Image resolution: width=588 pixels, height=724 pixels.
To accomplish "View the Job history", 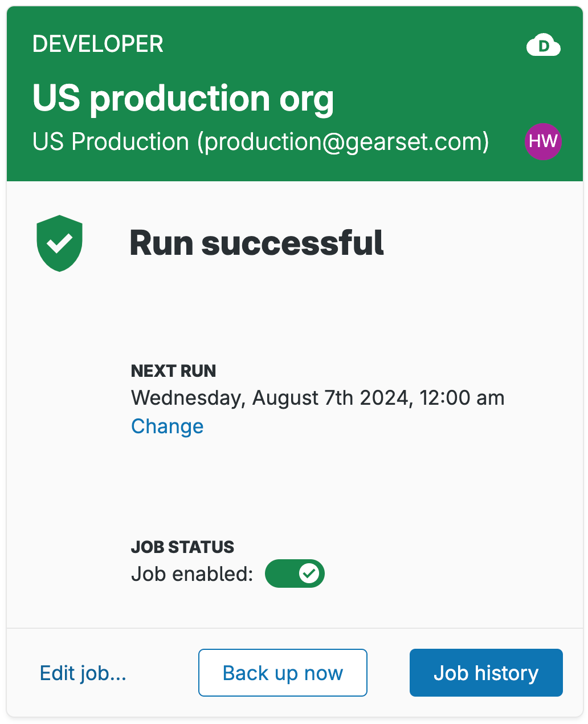I will 486,673.
